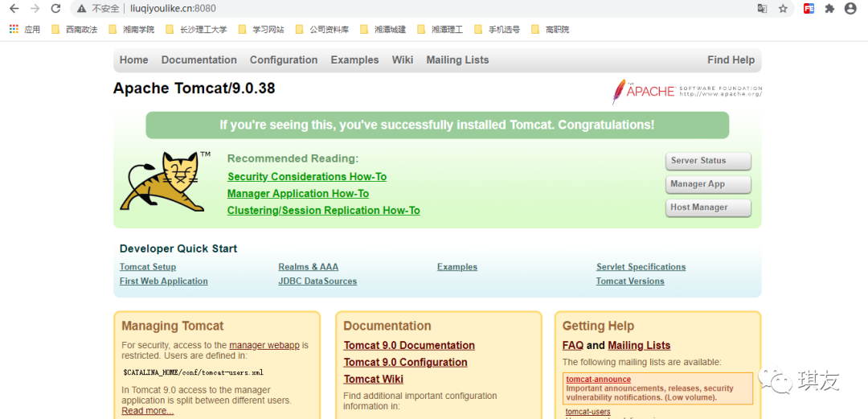The height and width of the screenshot is (419, 868).
Task: Open the Examples link under Developer Quick Start
Action: tap(457, 267)
